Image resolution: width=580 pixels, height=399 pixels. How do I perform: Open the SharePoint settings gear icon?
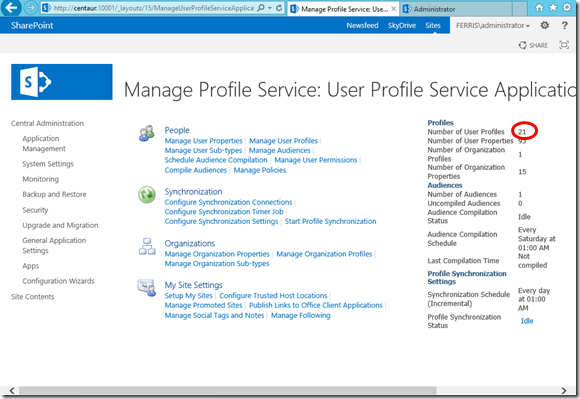pyautogui.click(x=544, y=25)
